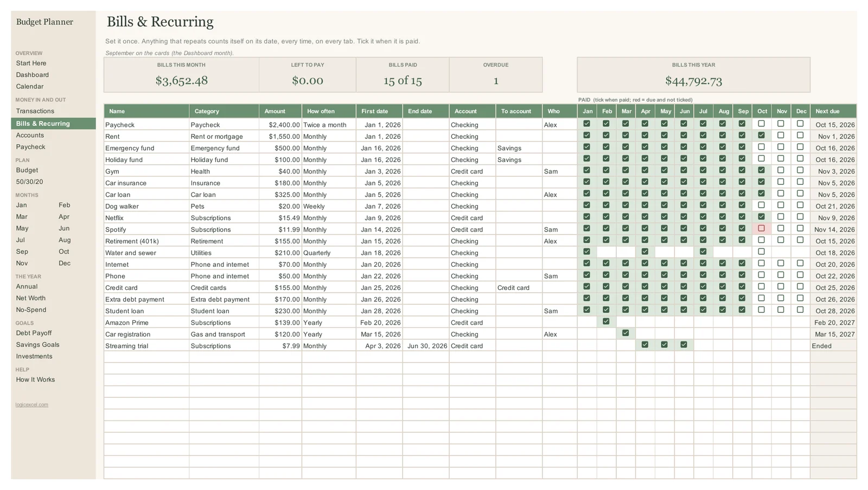
Task: Open the Calendar view
Action: tap(29, 87)
